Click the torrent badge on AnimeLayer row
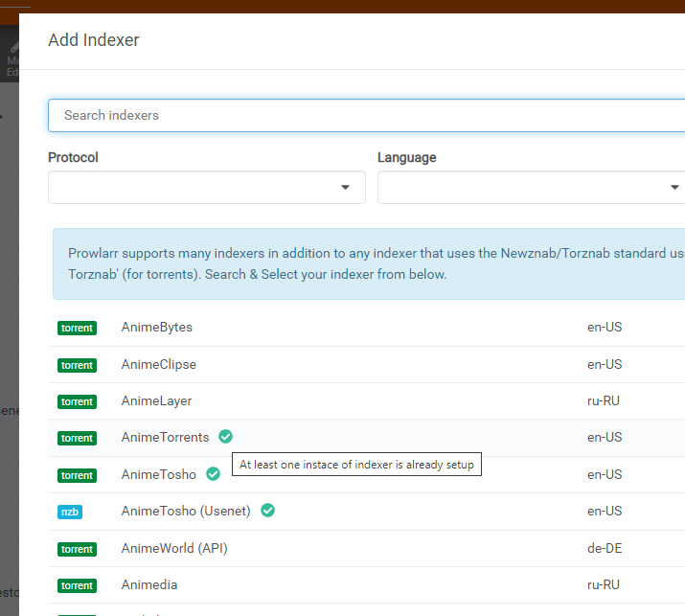Screen dimensions: 685x616 [x=77, y=402]
